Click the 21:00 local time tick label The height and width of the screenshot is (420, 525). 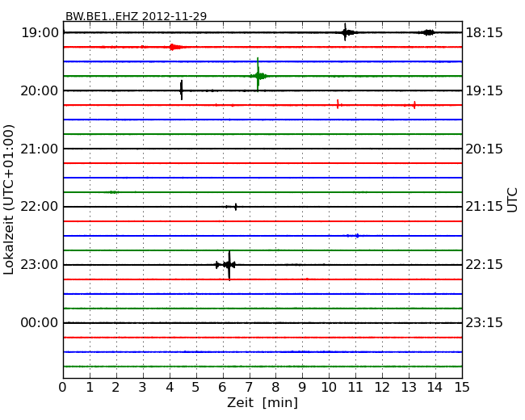coord(40,149)
